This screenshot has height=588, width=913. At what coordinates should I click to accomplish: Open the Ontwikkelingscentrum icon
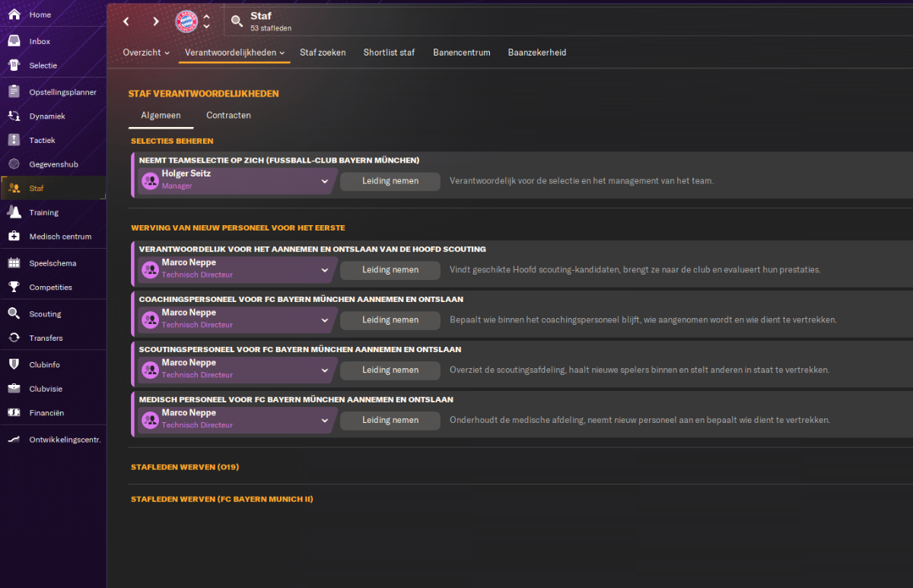(x=14, y=440)
